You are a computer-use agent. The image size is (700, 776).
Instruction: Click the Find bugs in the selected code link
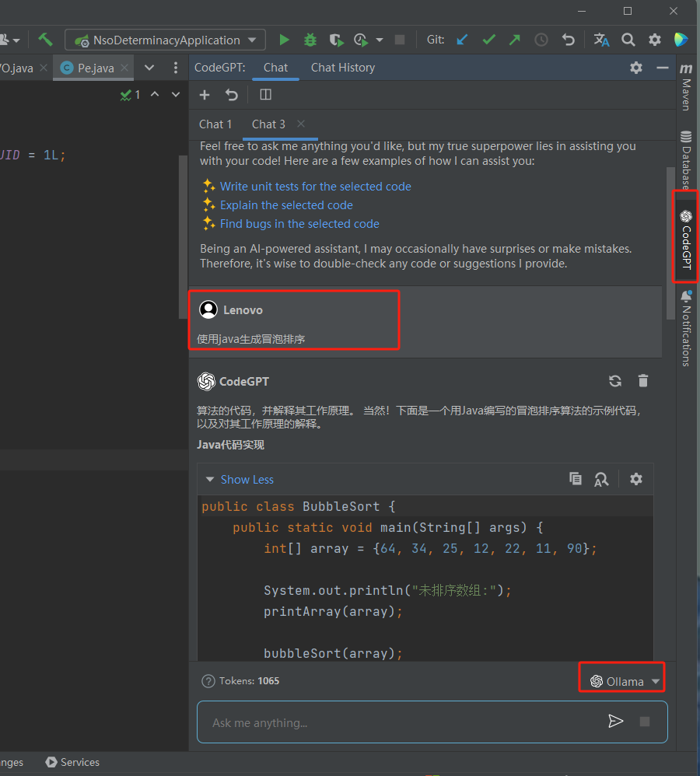(x=299, y=224)
